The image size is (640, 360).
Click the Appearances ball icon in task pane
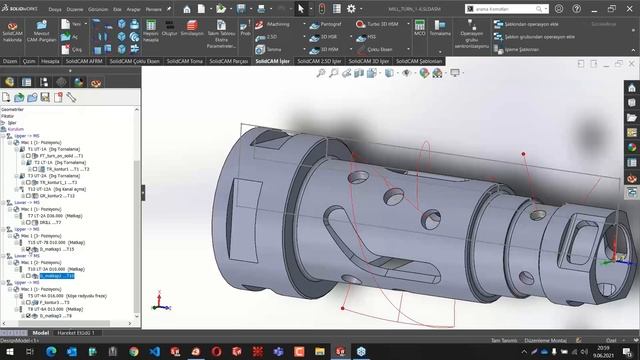tap(632, 147)
